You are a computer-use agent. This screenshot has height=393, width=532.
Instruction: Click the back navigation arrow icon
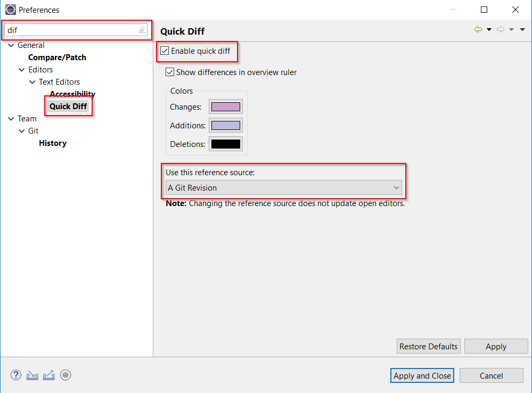point(478,30)
